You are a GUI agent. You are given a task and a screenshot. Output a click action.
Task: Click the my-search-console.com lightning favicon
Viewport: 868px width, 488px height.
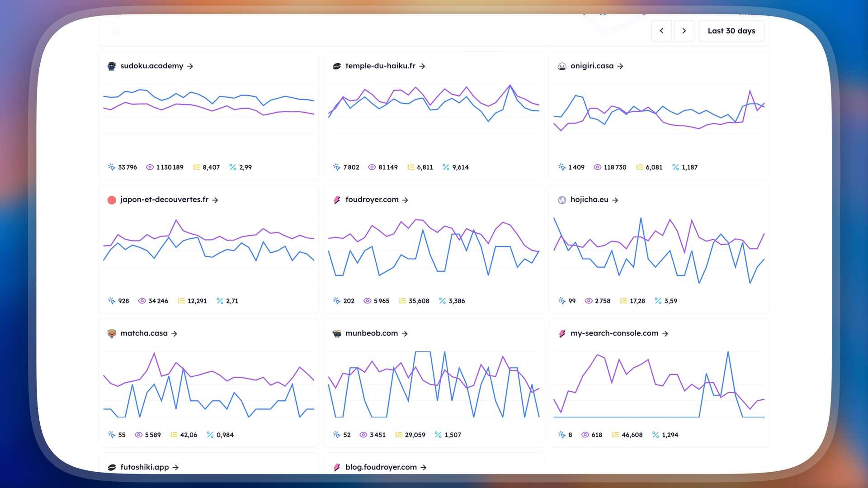pyautogui.click(x=562, y=334)
